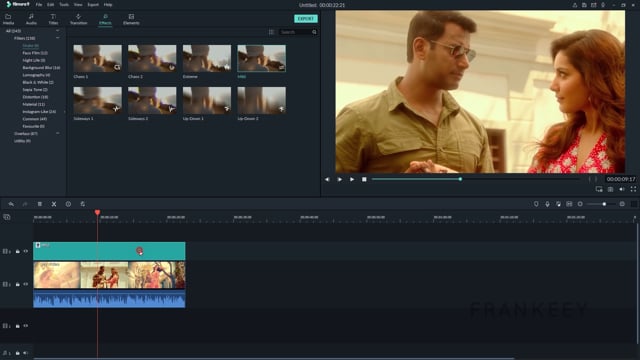Add a marker with the shield icon

536,204
